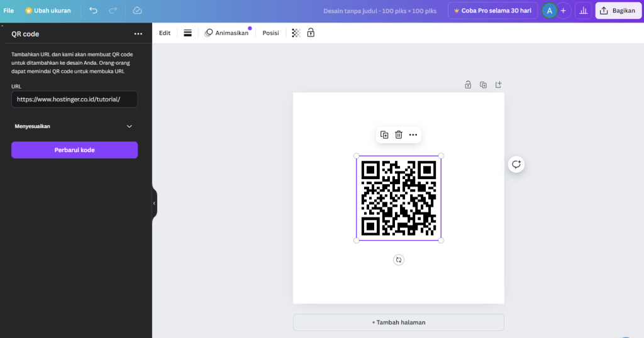Image resolution: width=644 pixels, height=338 pixels.
Task: Open the comment bubble beside canvas
Action: tap(516, 164)
